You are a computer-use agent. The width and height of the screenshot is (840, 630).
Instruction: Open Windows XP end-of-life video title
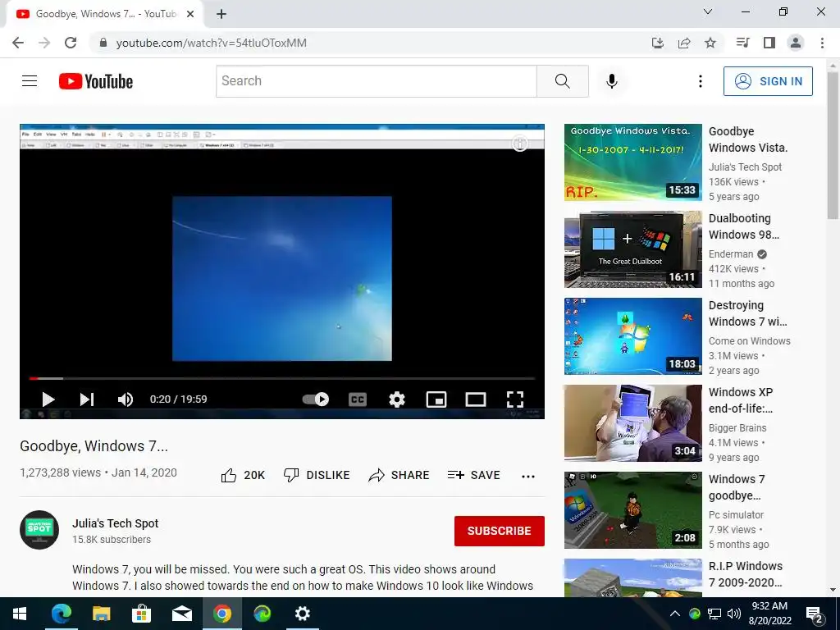pos(741,400)
